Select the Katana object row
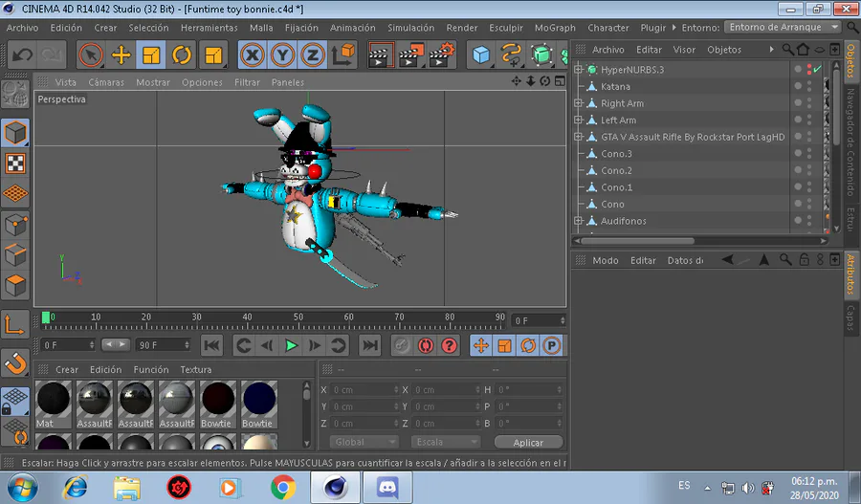The image size is (861, 504). coord(615,86)
